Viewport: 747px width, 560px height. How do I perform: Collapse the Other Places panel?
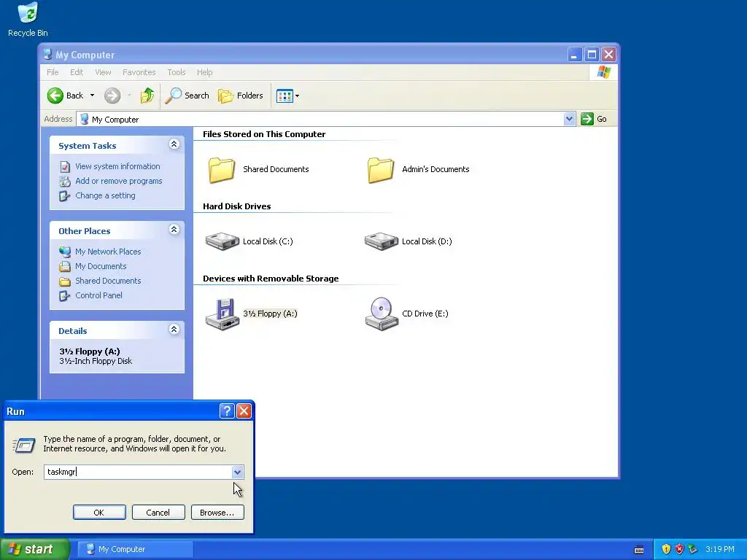pyautogui.click(x=174, y=230)
